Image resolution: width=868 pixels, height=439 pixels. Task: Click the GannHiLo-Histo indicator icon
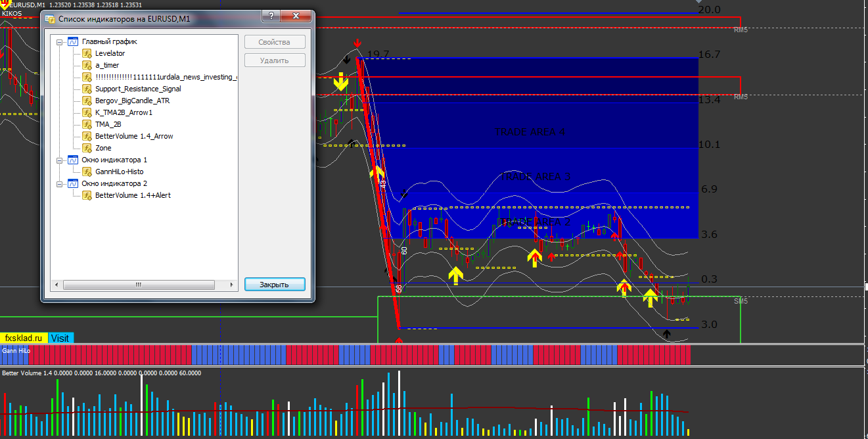pyautogui.click(x=86, y=172)
